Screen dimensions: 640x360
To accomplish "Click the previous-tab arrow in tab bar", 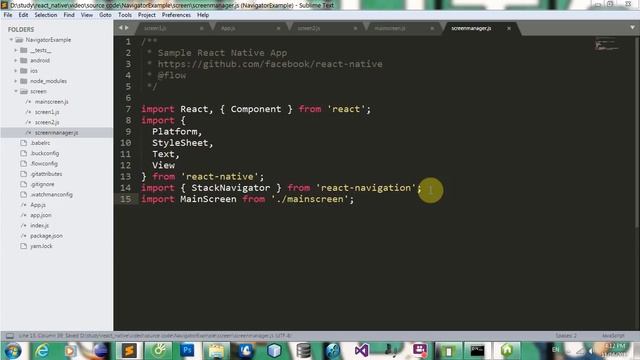I will [x=121, y=28].
